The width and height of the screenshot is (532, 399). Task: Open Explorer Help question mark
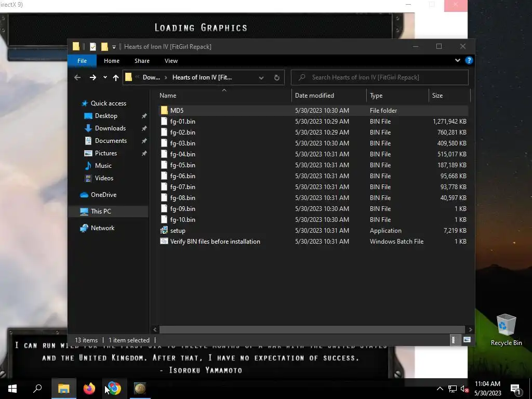click(469, 60)
